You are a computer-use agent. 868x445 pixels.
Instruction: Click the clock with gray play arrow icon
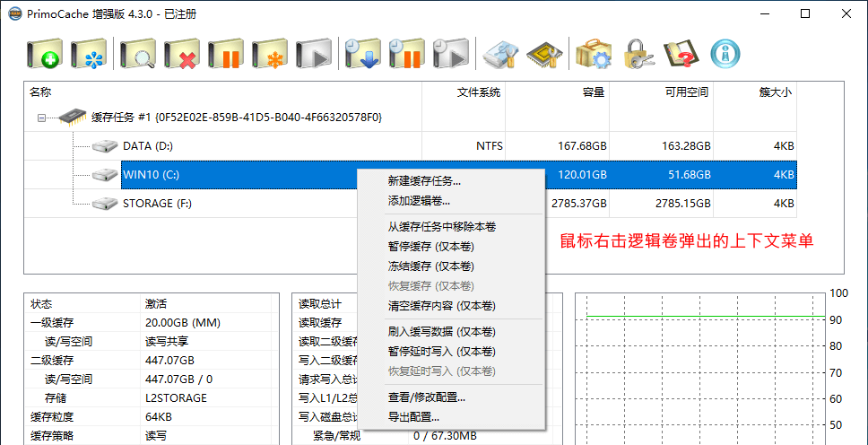click(451, 54)
